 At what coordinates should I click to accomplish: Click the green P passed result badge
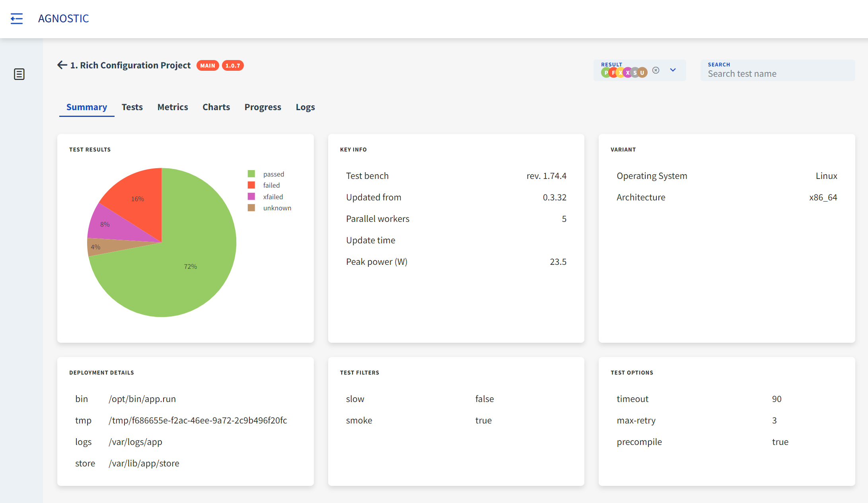pyautogui.click(x=605, y=73)
